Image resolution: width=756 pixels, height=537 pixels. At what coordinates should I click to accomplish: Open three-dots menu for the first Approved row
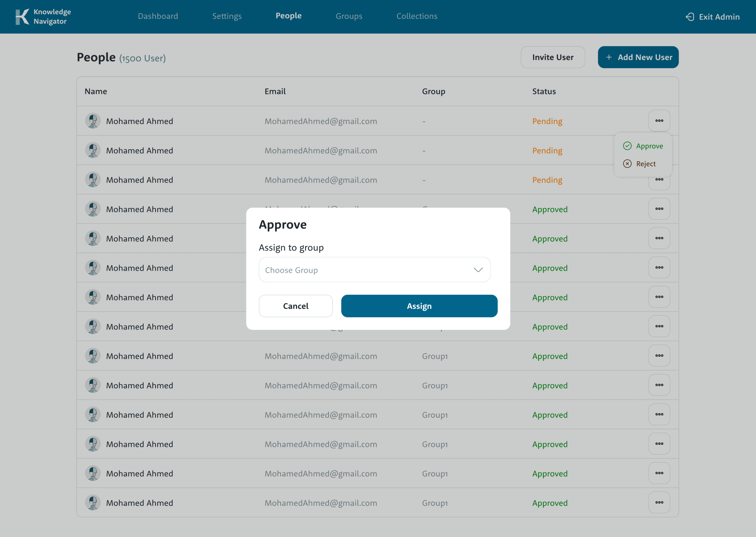click(x=659, y=209)
